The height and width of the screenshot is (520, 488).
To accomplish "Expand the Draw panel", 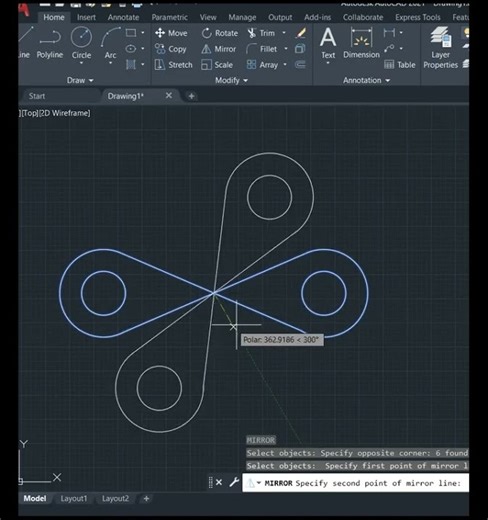I will [x=80, y=80].
